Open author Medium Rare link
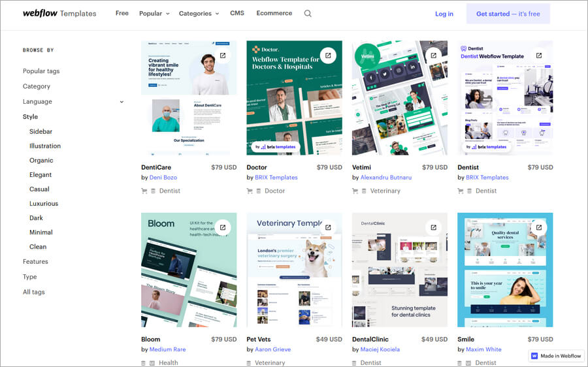The height and width of the screenshot is (367, 588). tap(167, 349)
